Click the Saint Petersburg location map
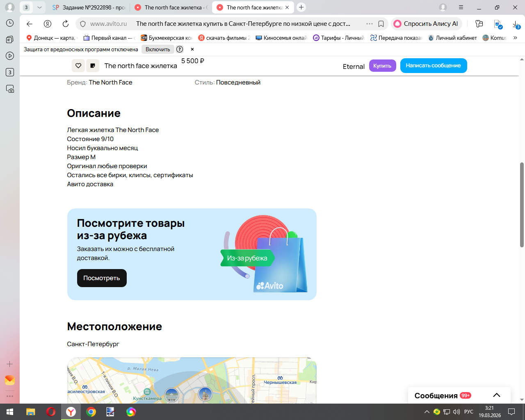The width and height of the screenshot is (525, 420). tap(192, 380)
